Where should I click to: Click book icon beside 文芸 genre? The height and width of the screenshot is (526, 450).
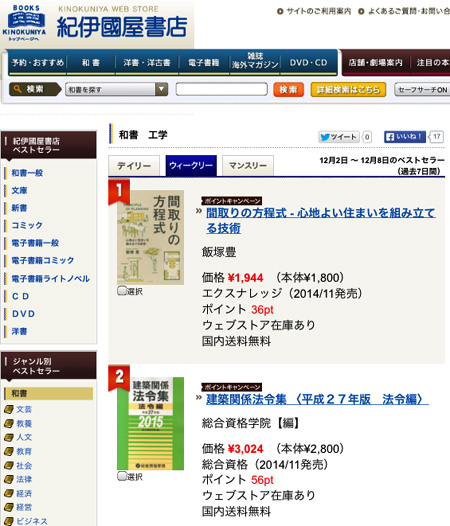[8, 410]
